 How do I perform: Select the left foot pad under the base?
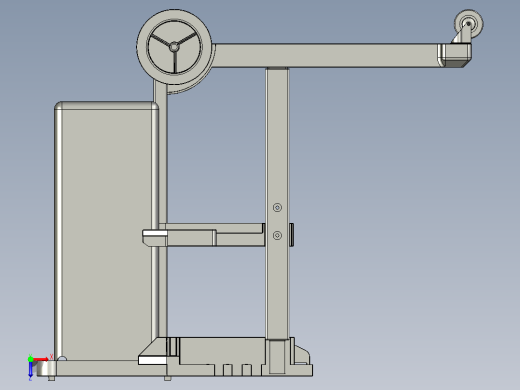(51, 378)
